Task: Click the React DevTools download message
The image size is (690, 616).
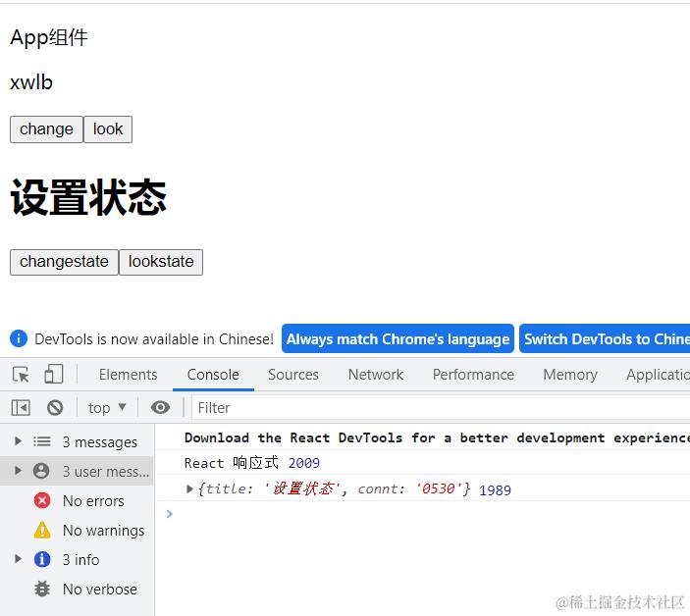Action: point(437,437)
